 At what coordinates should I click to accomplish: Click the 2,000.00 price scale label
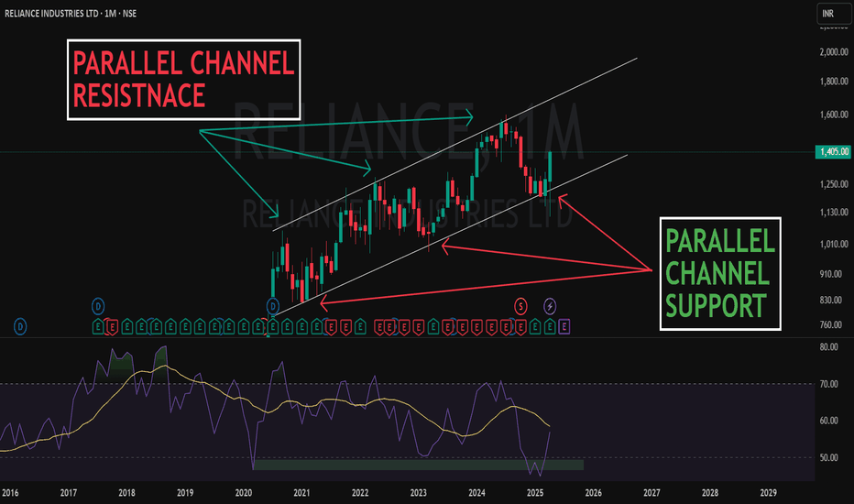[x=834, y=51]
